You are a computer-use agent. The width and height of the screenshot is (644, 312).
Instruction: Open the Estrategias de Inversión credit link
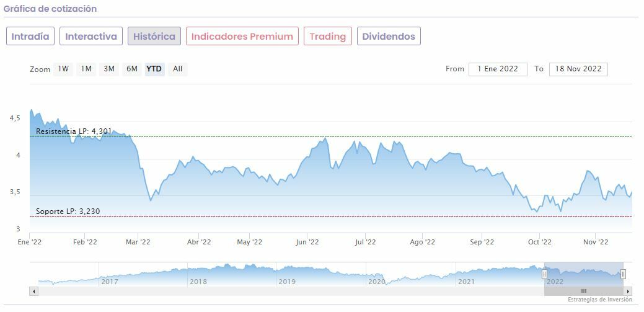[x=599, y=300]
